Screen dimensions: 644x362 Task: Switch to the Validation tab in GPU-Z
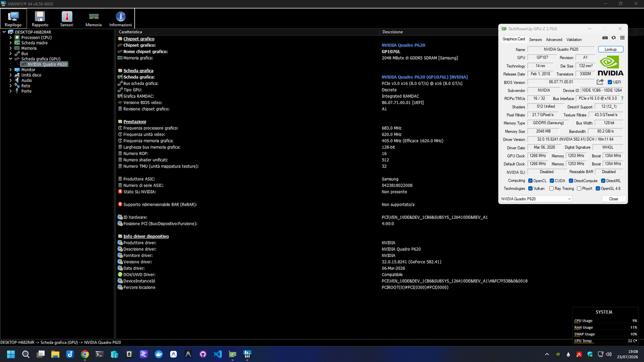tap(574, 40)
